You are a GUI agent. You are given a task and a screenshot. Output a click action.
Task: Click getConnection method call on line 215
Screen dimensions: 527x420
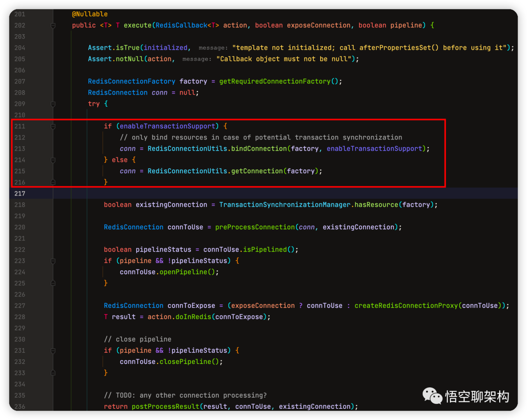(x=257, y=171)
